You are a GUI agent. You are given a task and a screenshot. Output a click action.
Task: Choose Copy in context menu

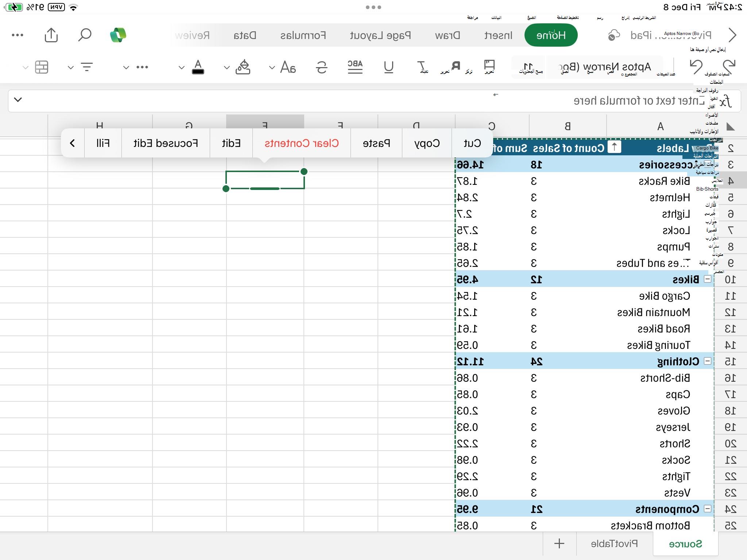tap(427, 143)
